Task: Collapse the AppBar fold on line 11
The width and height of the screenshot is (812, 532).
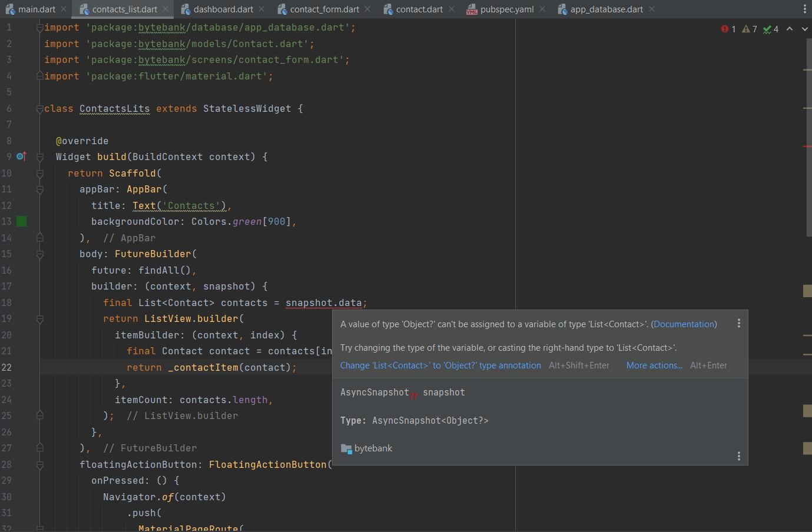Action: (x=39, y=189)
